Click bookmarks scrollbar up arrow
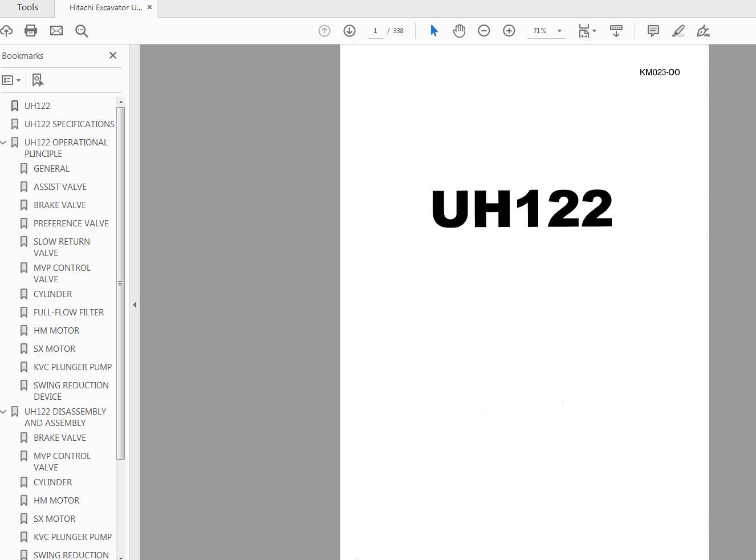This screenshot has height=560, width=756. pyautogui.click(x=120, y=102)
